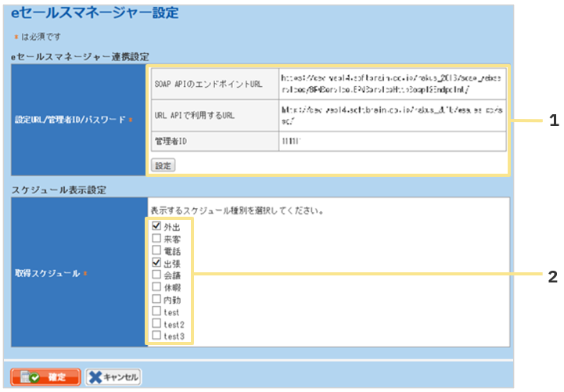Select the 会議 checkbox
This screenshot has width=564, height=392.
[157, 275]
